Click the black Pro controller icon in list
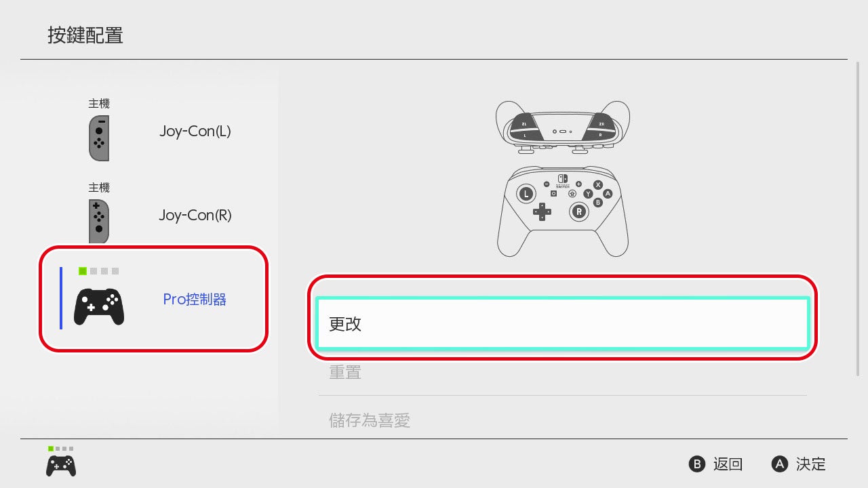 (x=99, y=306)
